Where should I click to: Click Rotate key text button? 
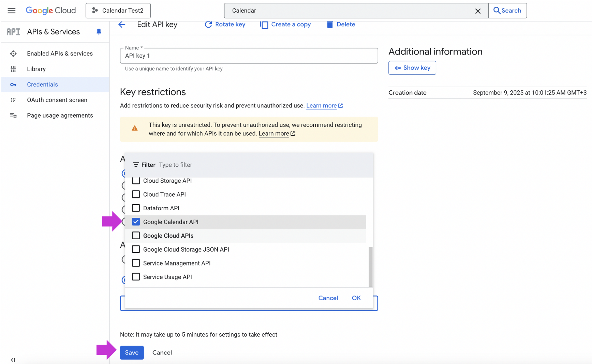230,25
